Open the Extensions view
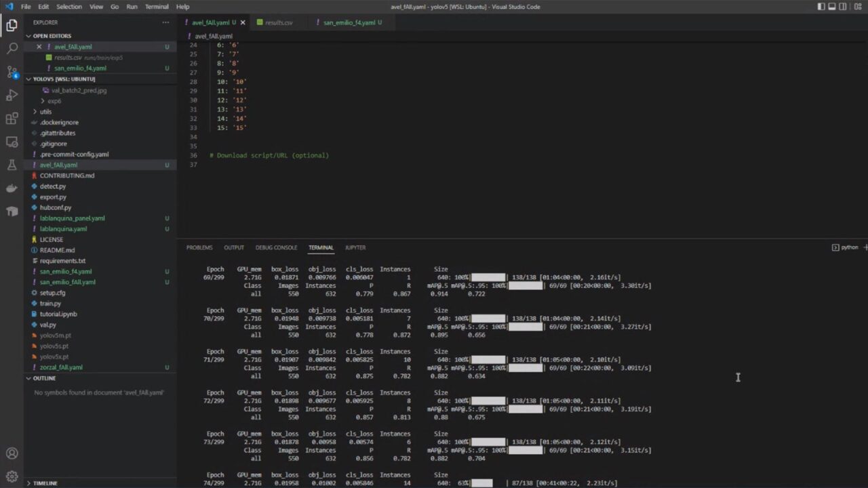Screen dimensions: 868x488 point(12,119)
